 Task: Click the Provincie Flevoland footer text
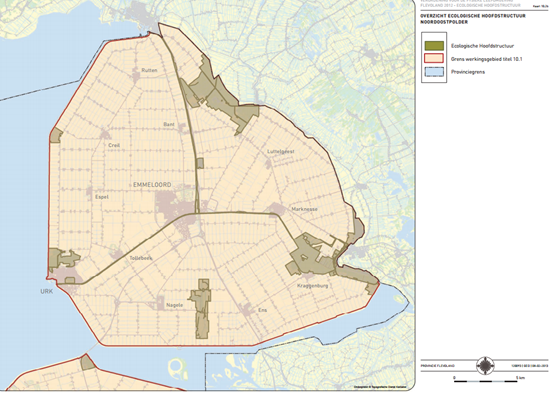(x=438, y=366)
